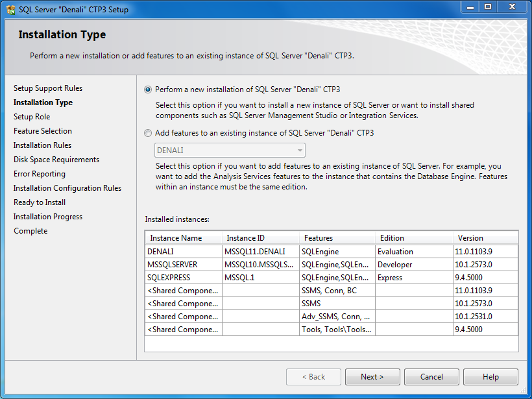Select the DENALI instance row
This screenshot has height=399, width=532.
click(332, 252)
